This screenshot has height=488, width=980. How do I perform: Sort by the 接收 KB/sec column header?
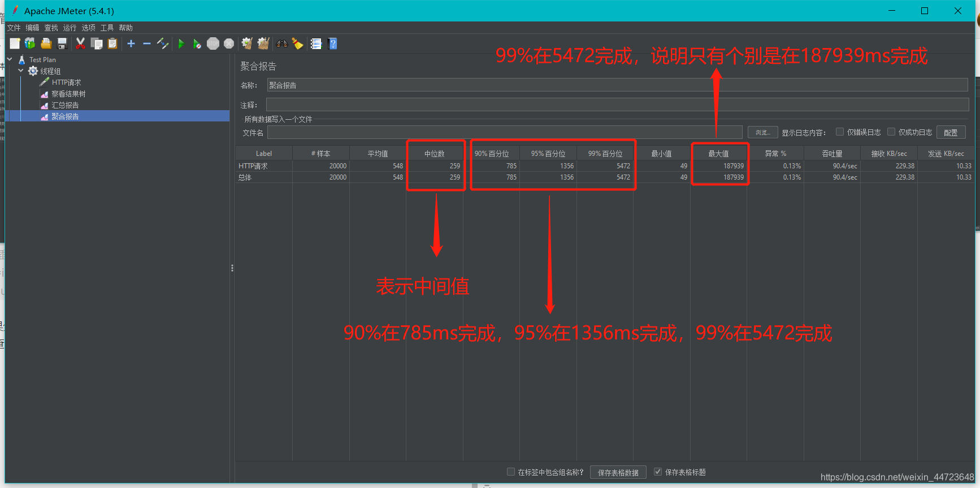click(x=889, y=154)
